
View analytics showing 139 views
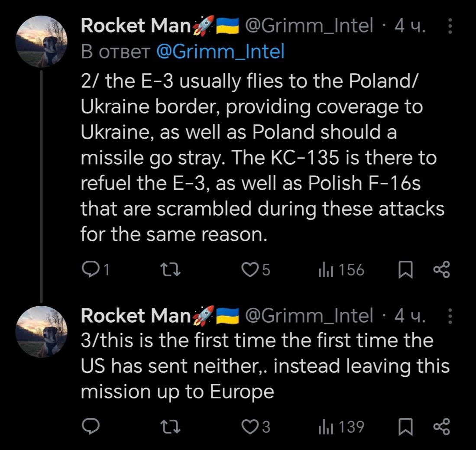click(x=341, y=427)
